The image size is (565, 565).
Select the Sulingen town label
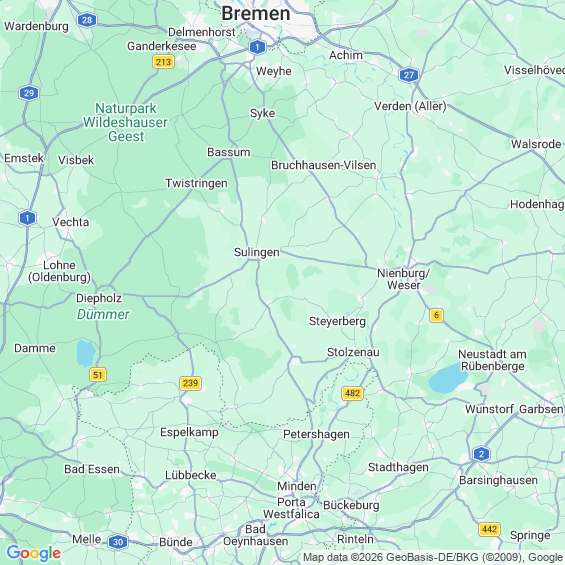click(x=257, y=252)
